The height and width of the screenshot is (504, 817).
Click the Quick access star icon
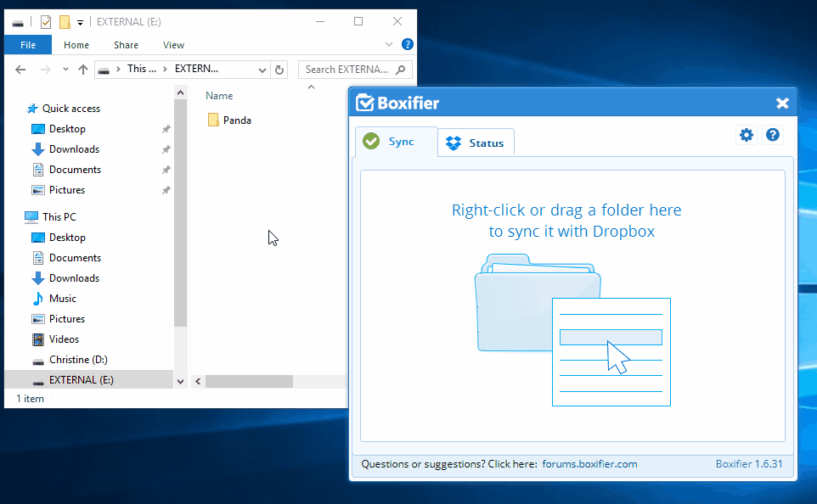point(32,109)
